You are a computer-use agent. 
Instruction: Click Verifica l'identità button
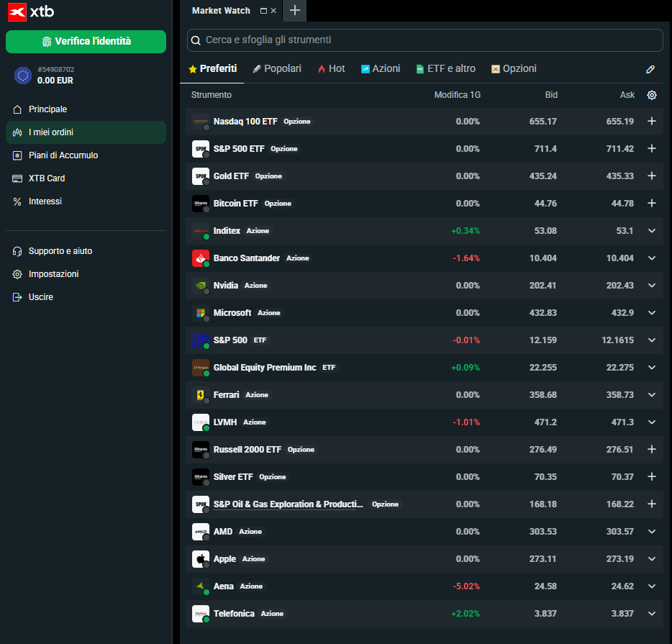click(86, 42)
